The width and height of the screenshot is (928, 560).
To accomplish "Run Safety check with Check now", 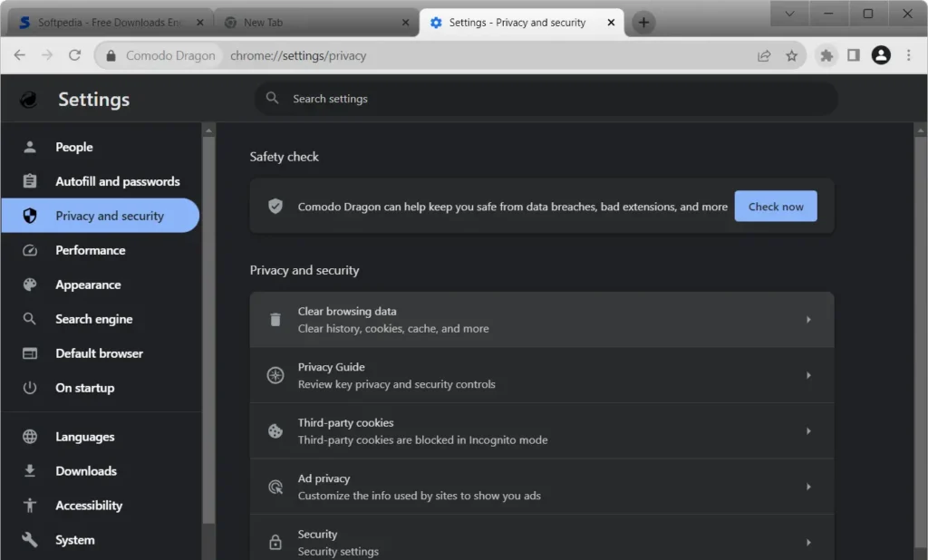I will 776,206.
